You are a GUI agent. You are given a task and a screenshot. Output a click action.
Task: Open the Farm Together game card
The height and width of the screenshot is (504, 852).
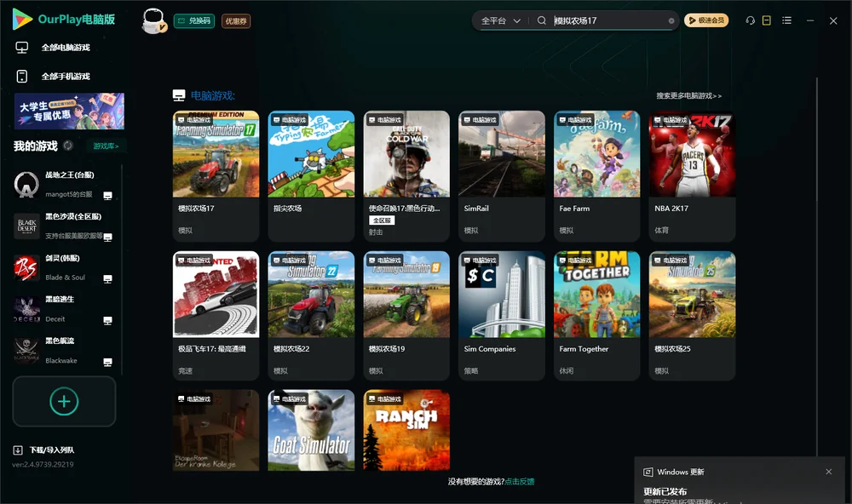coord(596,316)
